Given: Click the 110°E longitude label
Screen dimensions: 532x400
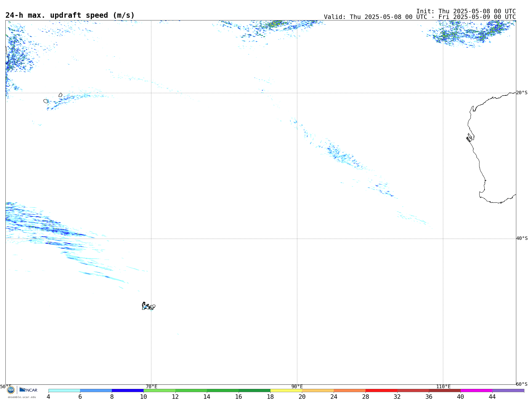Looking at the screenshot, I should [x=443, y=387].
